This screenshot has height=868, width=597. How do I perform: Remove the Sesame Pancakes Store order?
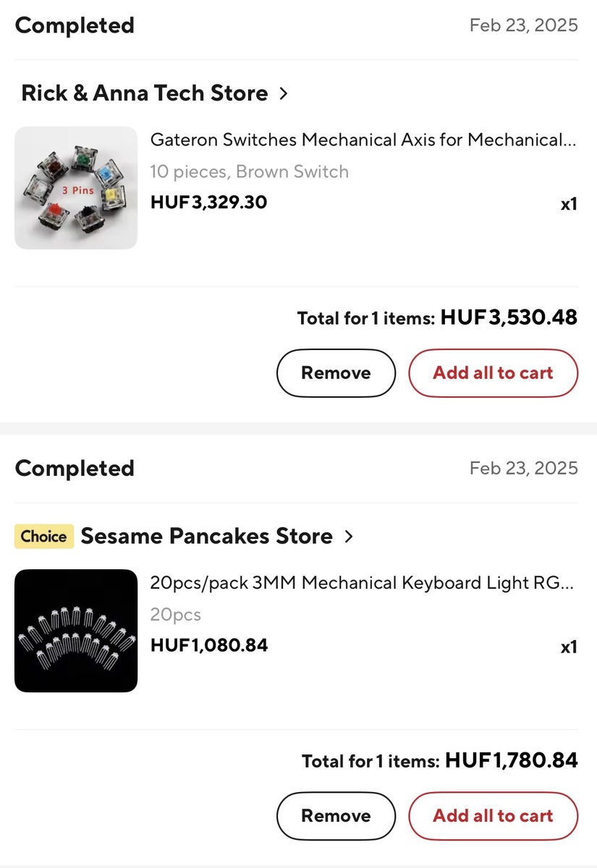pos(336,816)
